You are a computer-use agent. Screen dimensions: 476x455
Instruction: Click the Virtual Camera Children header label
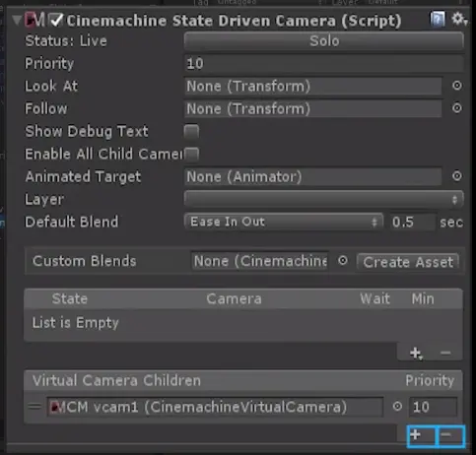click(116, 381)
